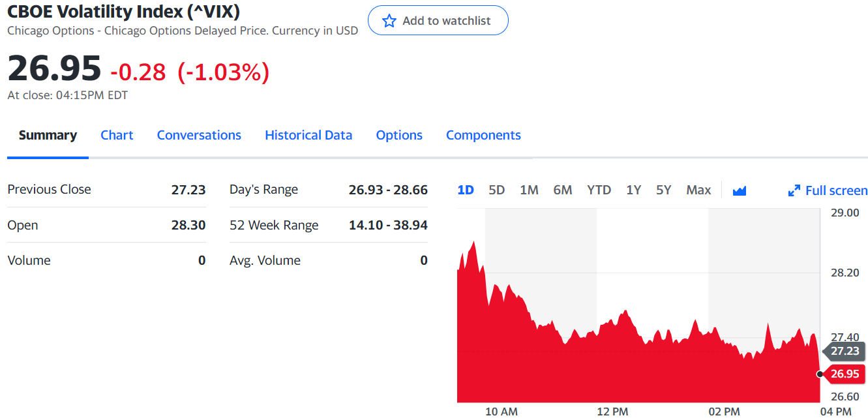Click the CBOE Volatility Index (^VIX) title
Screen dimensions: 868x420
coord(124,11)
